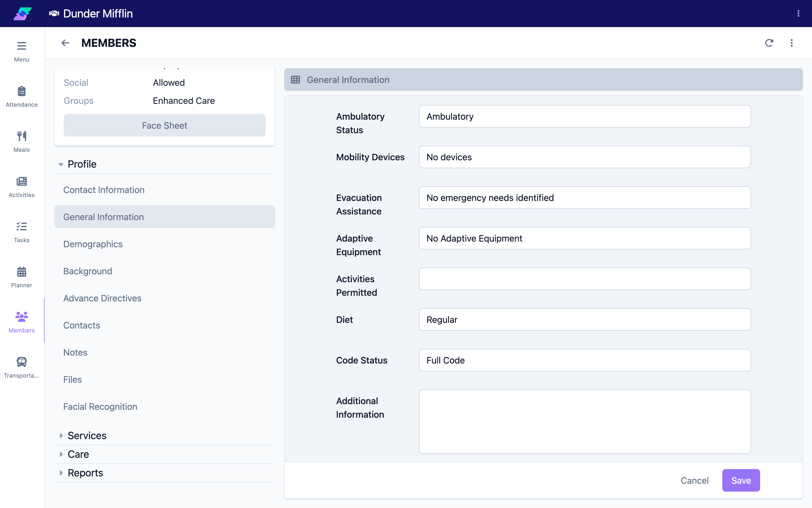Click the Face Sheet button

[x=164, y=125]
